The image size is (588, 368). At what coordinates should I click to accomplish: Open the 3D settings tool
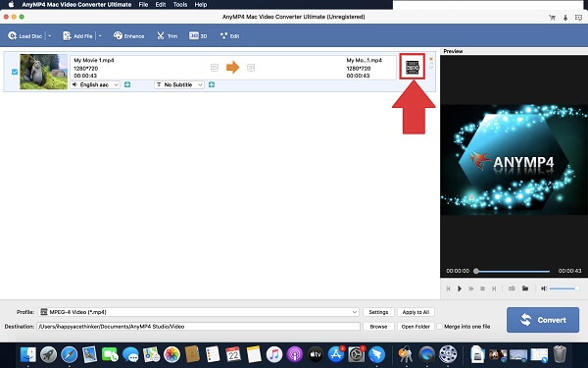(198, 36)
